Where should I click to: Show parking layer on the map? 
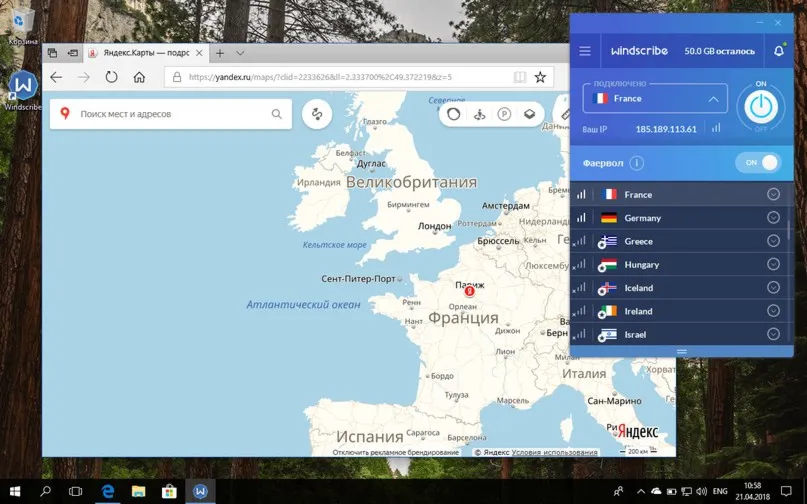tap(504, 114)
